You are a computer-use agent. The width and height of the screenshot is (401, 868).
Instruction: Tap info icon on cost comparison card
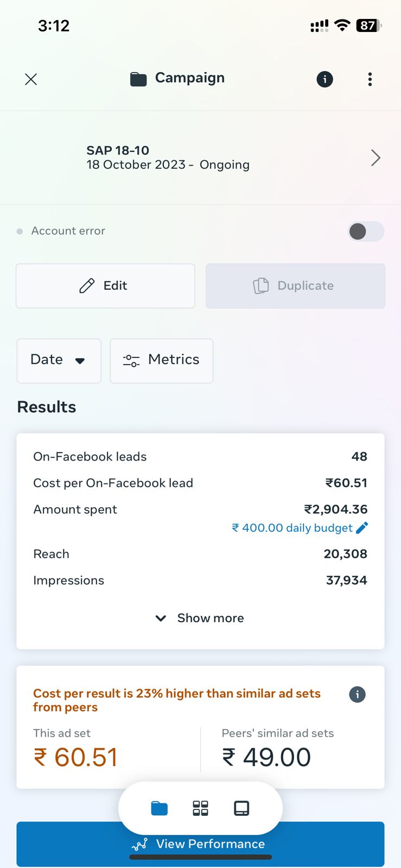(x=357, y=694)
